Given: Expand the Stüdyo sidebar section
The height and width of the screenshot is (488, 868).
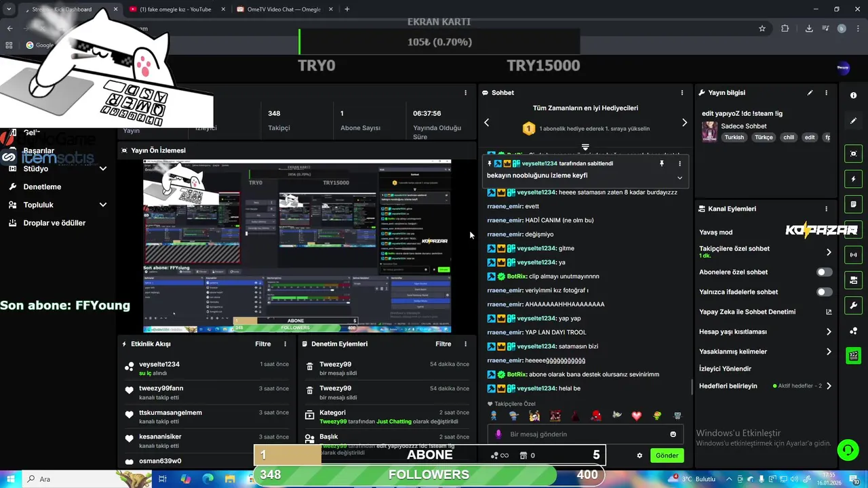Looking at the screenshot, I should [x=103, y=169].
